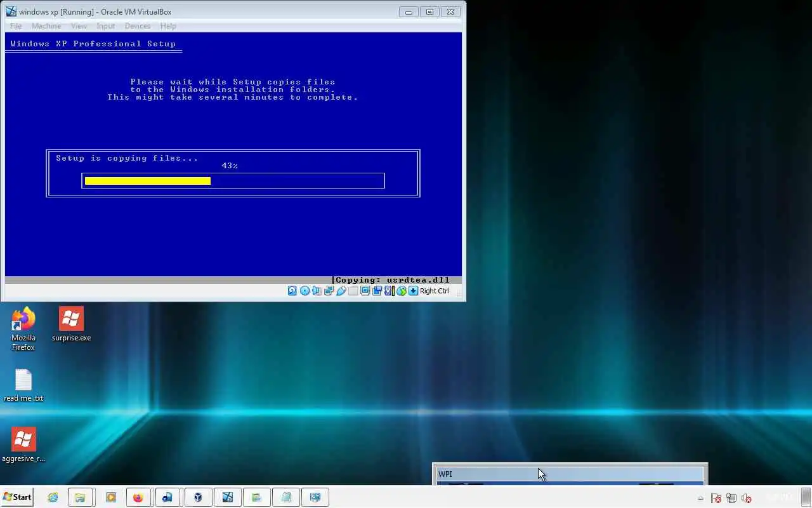Click the virtualization CPU status icon

pos(390,291)
